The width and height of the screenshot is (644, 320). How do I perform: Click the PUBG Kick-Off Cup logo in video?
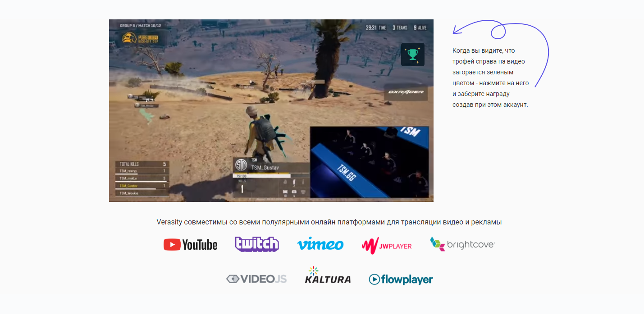point(140,37)
